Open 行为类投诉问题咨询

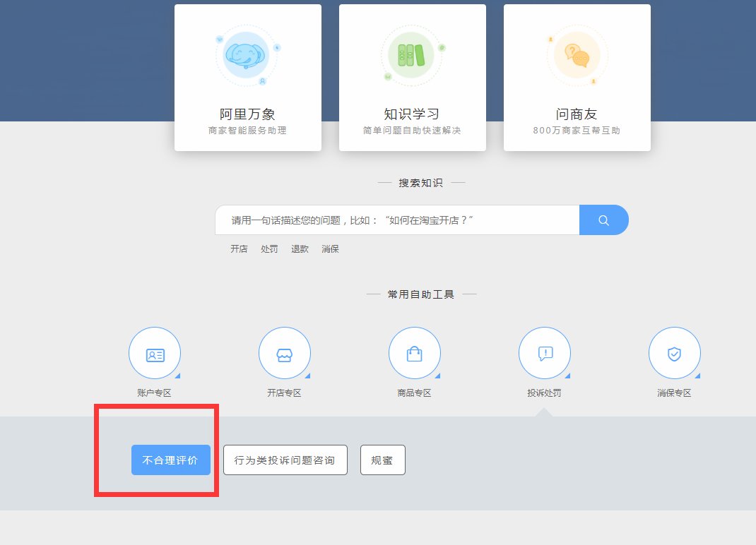click(285, 460)
